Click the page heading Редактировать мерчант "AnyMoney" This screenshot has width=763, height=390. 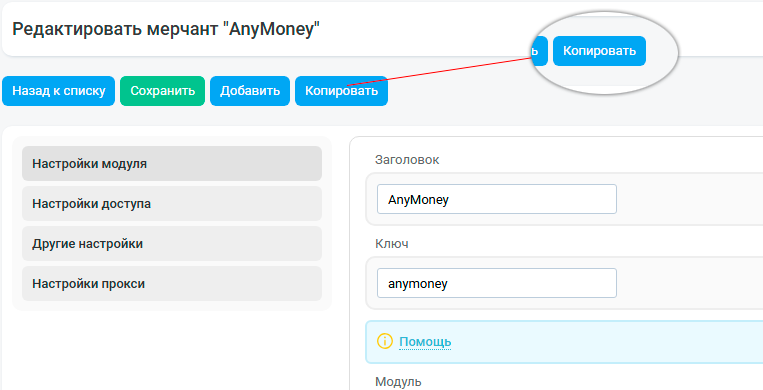pos(166,29)
